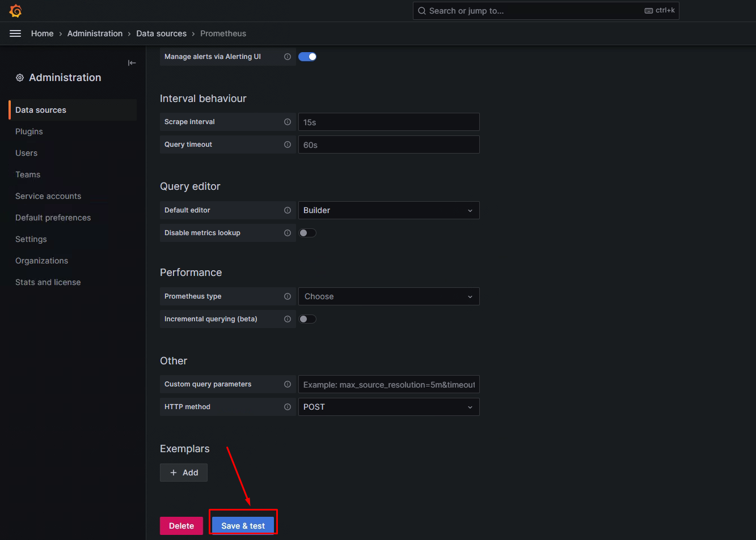Focus the Scrape interval field
The width and height of the screenshot is (756, 540).
point(389,122)
